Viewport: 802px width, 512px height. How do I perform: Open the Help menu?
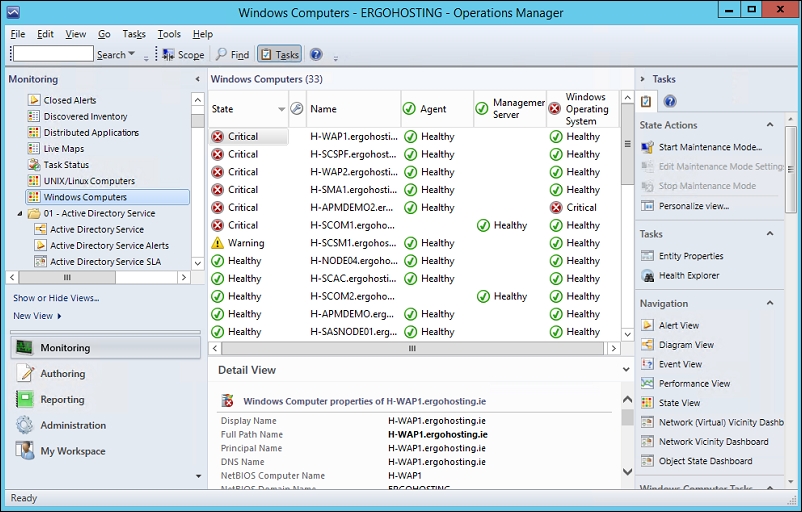coord(203,34)
